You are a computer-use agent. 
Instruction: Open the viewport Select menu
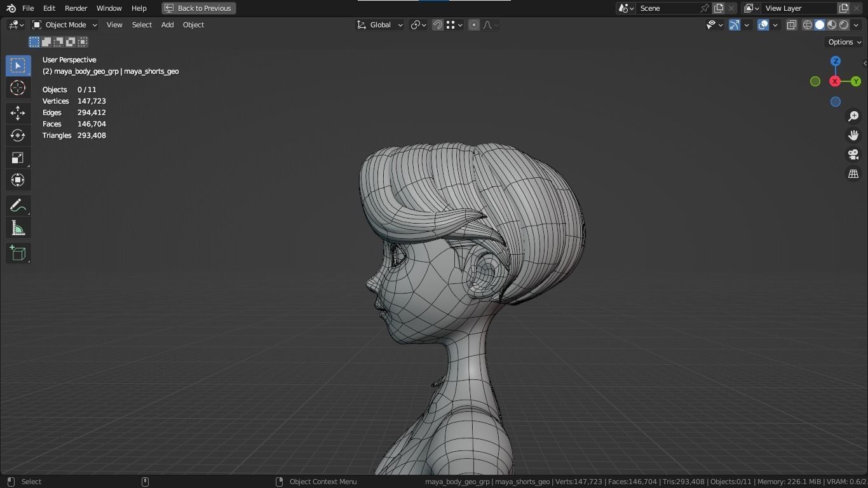tap(142, 25)
